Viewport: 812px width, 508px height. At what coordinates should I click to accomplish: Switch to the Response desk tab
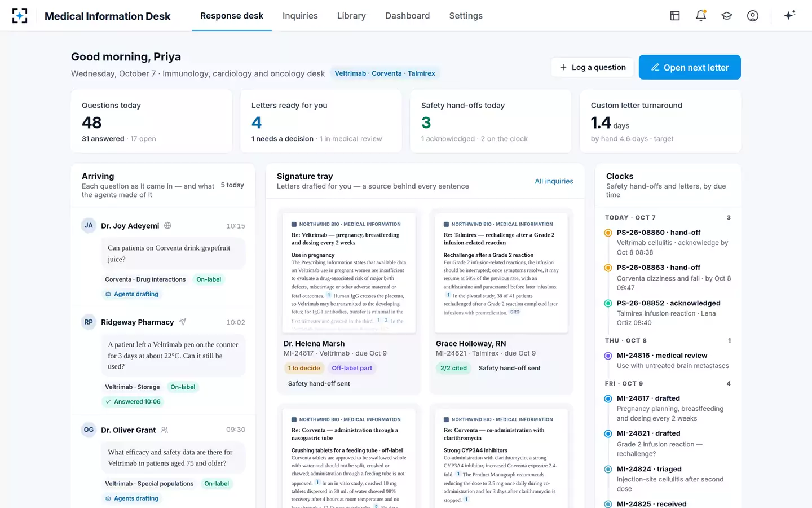coord(232,16)
